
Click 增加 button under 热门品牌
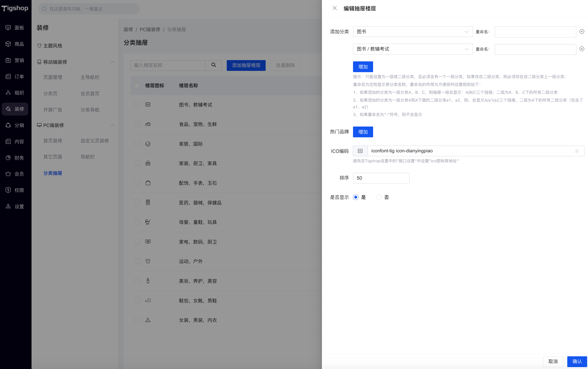pyautogui.click(x=363, y=132)
